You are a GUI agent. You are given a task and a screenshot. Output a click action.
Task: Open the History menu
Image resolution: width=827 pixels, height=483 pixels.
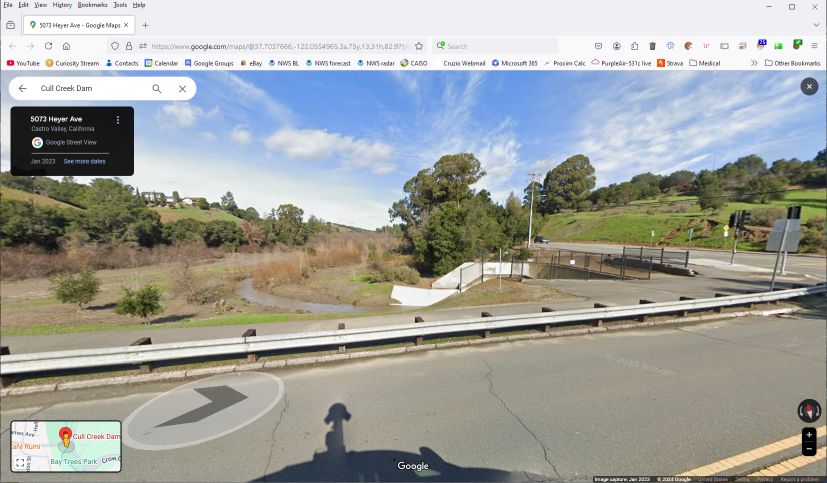[62, 5]
